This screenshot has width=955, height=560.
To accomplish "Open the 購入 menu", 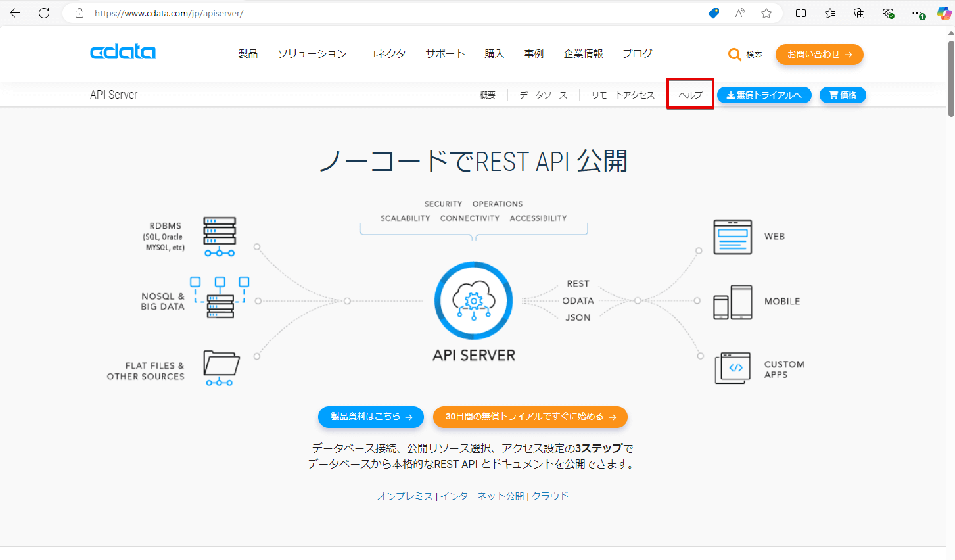I will point(494,54).
